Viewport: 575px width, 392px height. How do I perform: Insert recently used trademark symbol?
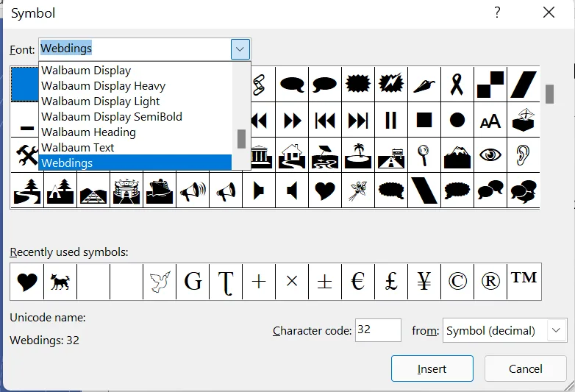[x=524, y=282]
